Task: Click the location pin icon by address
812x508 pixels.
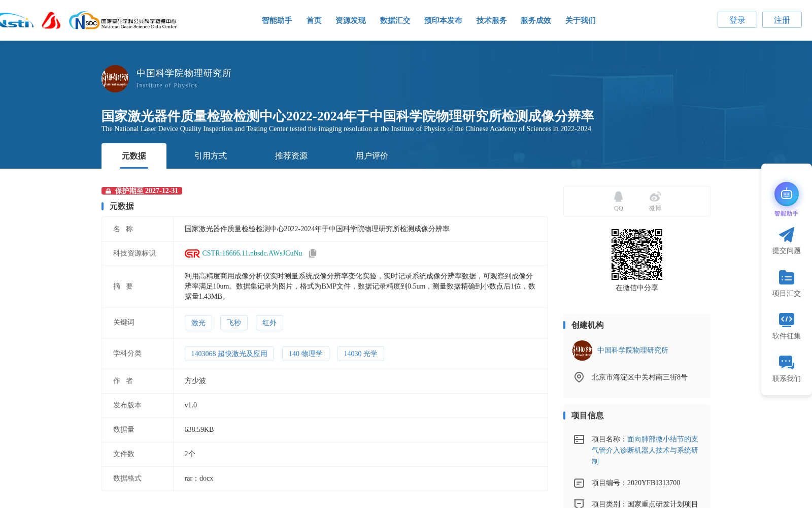Action: 579,377
